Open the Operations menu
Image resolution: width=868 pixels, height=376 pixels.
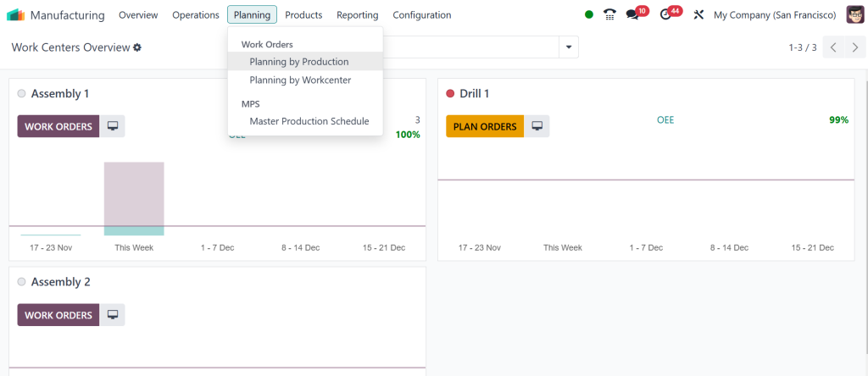196,15
